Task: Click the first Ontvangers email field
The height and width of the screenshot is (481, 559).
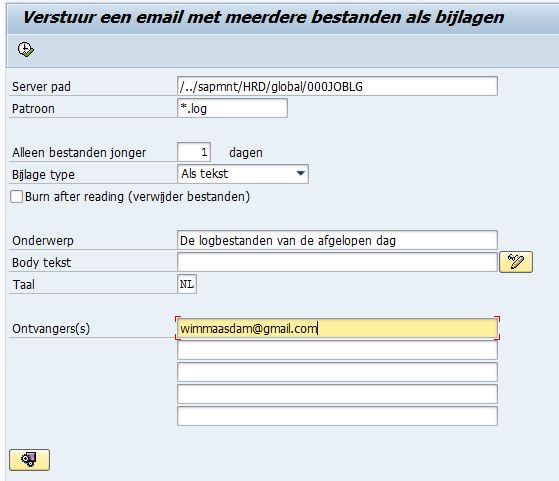Action: [x=337, y=328]
